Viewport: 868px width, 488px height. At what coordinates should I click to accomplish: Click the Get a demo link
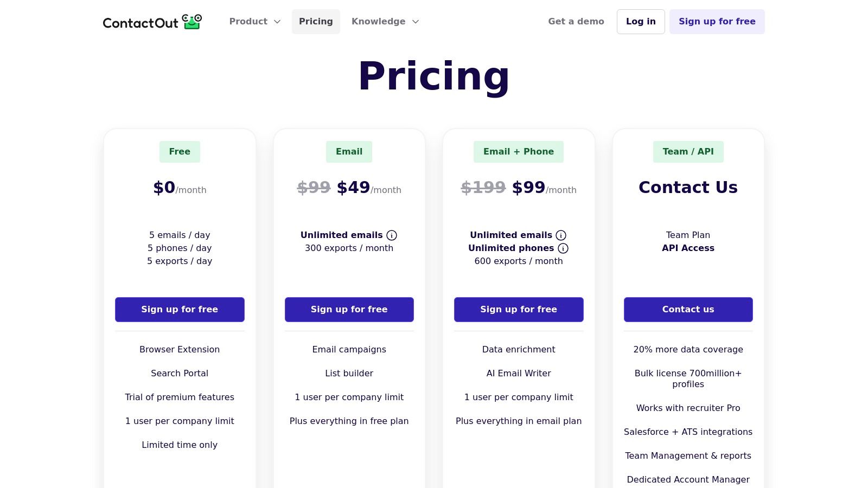coord(576,22)
